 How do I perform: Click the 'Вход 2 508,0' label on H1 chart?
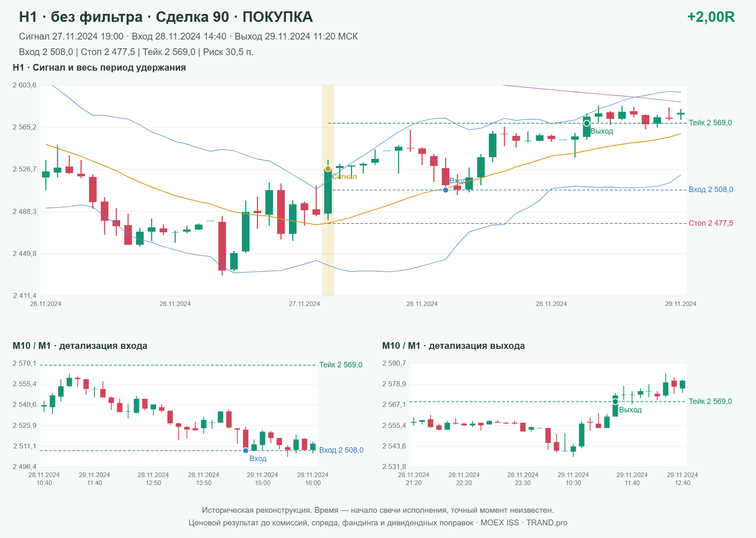tap(711, 190)
